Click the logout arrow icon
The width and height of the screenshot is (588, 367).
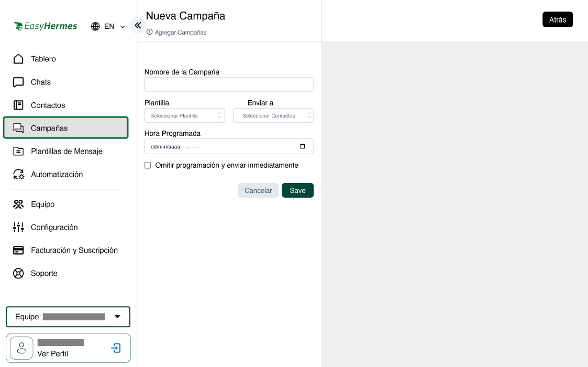point(116,348)
